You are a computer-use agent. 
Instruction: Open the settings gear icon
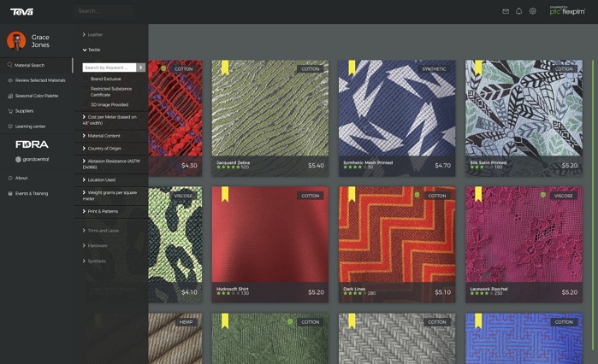click(x=533, y=11)
